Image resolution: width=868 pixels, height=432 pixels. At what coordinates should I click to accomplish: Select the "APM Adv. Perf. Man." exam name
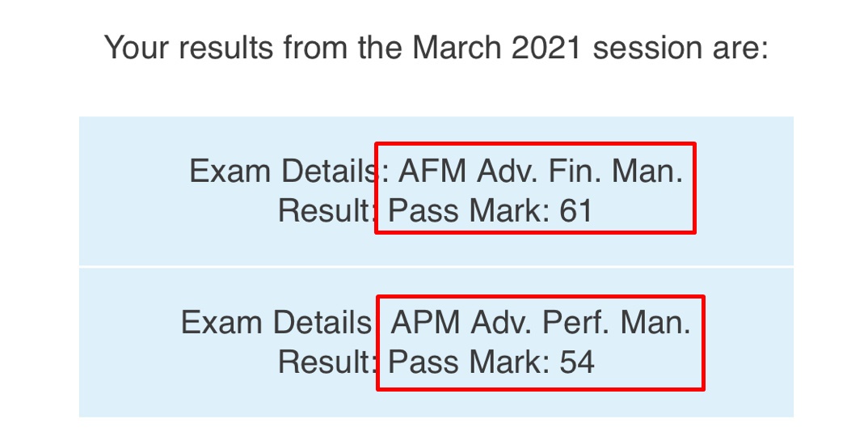click(541, 323)
